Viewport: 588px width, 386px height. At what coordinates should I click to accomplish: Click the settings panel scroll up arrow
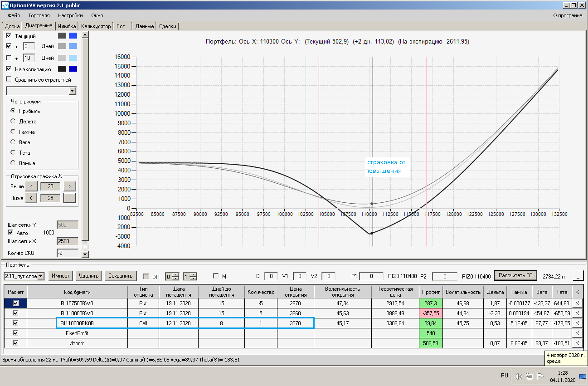tap(85, 34)
